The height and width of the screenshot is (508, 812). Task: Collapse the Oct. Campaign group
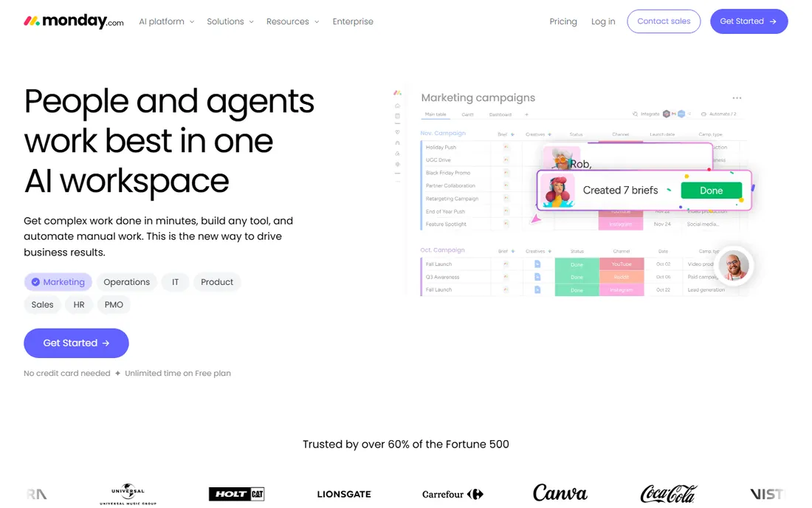[x=442, y=250]
